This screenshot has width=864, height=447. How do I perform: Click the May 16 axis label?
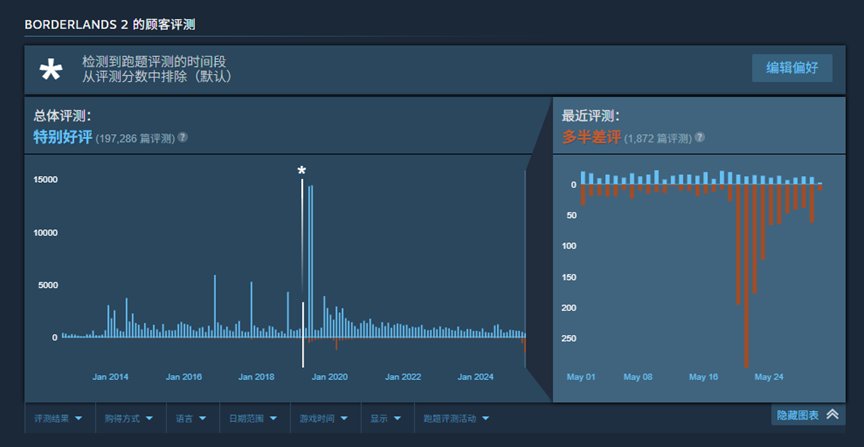click(x=704, y=378)
